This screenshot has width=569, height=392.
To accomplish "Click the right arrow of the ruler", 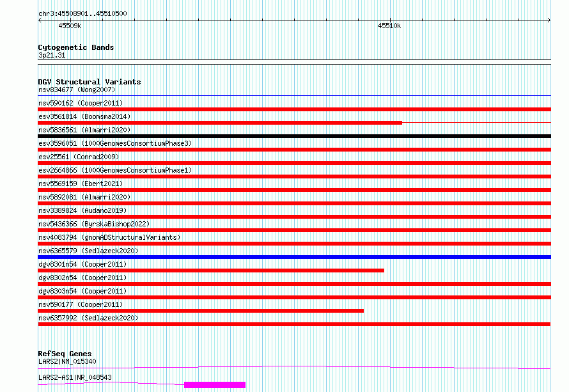I will 549,20.
